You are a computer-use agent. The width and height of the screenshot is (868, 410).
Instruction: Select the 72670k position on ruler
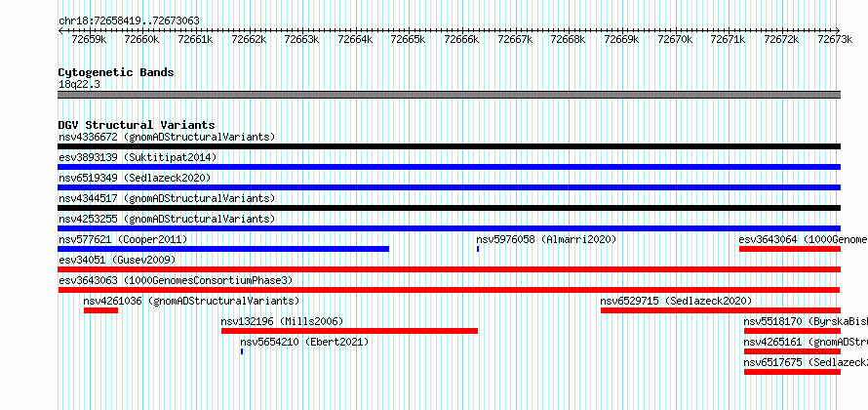point(675,39)
